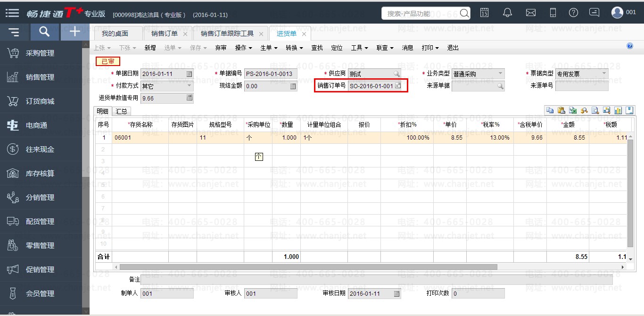The image size is (644, 316).
Task: Click the 新增 button in toolbar
Action: [150, 48]
